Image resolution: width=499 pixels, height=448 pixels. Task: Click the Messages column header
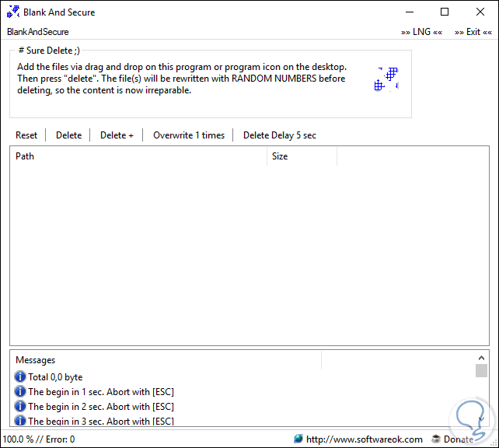pos(166,360)
